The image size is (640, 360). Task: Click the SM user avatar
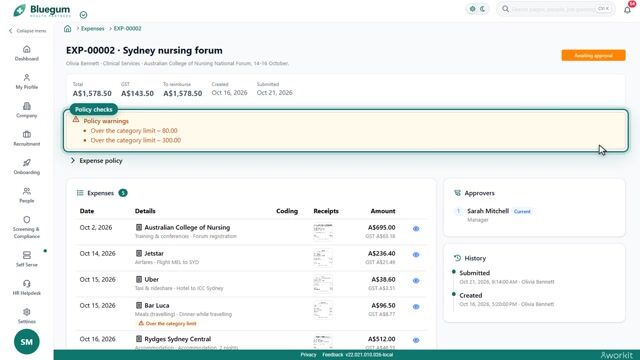click(x=27, y=342)
